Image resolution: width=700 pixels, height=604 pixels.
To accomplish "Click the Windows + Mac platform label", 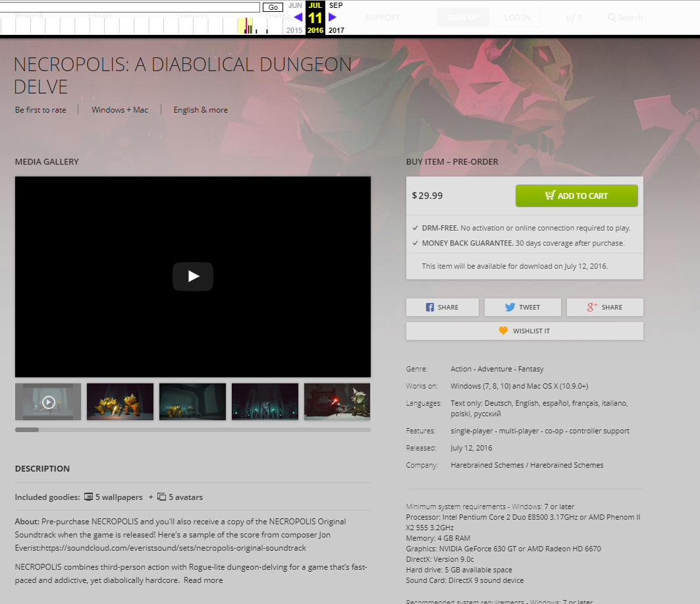I will click(x=120, y=110).
